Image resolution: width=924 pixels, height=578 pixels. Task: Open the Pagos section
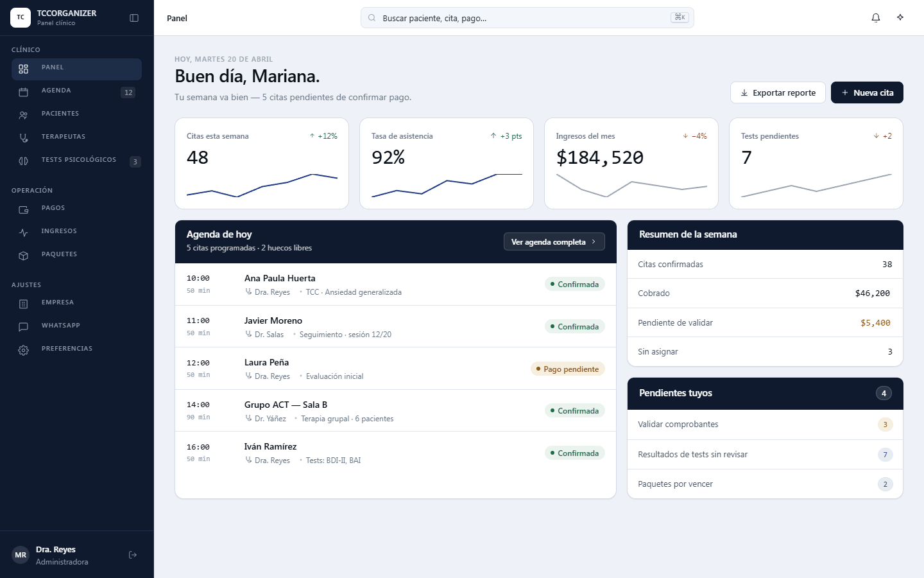(76, 209)
